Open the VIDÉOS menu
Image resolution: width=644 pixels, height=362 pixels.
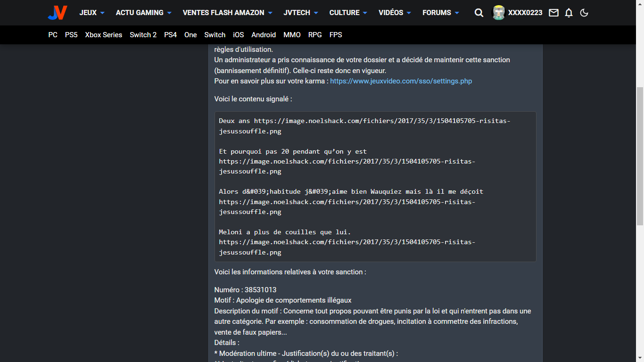(x=395, y=13)
